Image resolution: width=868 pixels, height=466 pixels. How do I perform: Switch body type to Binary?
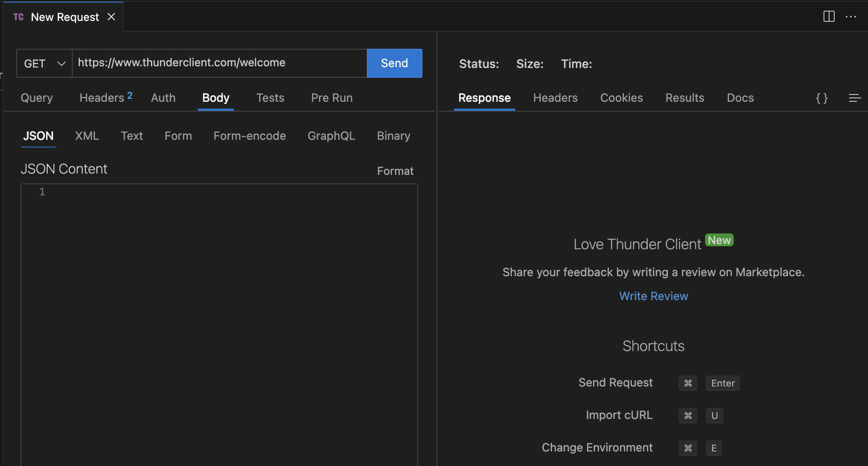[393, 136]
